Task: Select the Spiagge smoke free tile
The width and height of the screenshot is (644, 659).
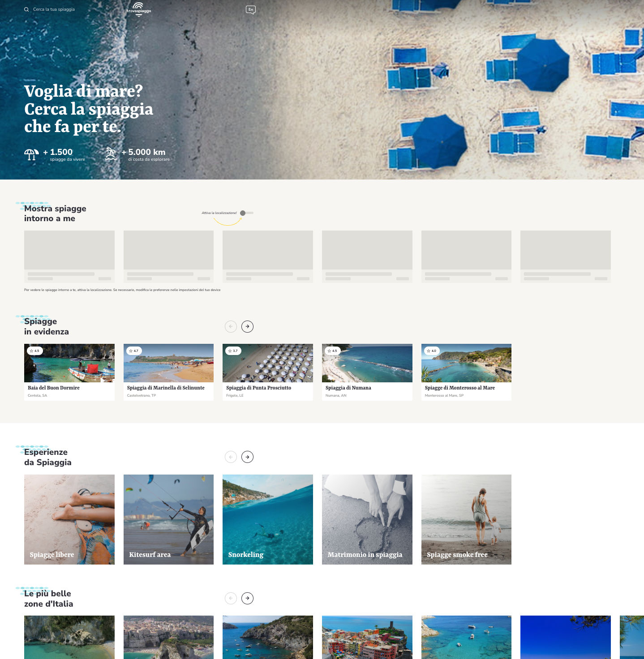Action: point(466,519)
